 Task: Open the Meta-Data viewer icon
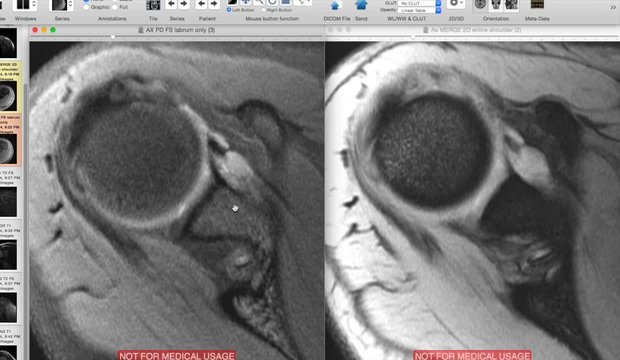coord(537,4)
